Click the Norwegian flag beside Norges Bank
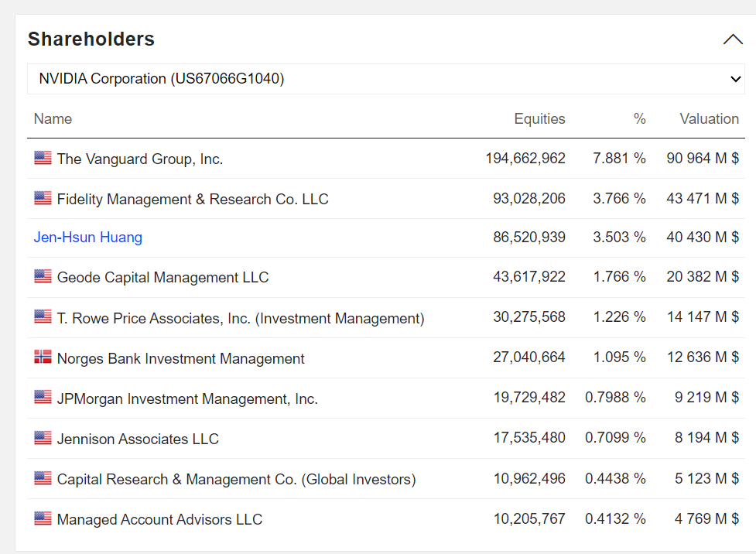Viewport: 756px width, 554px height. 43,357
